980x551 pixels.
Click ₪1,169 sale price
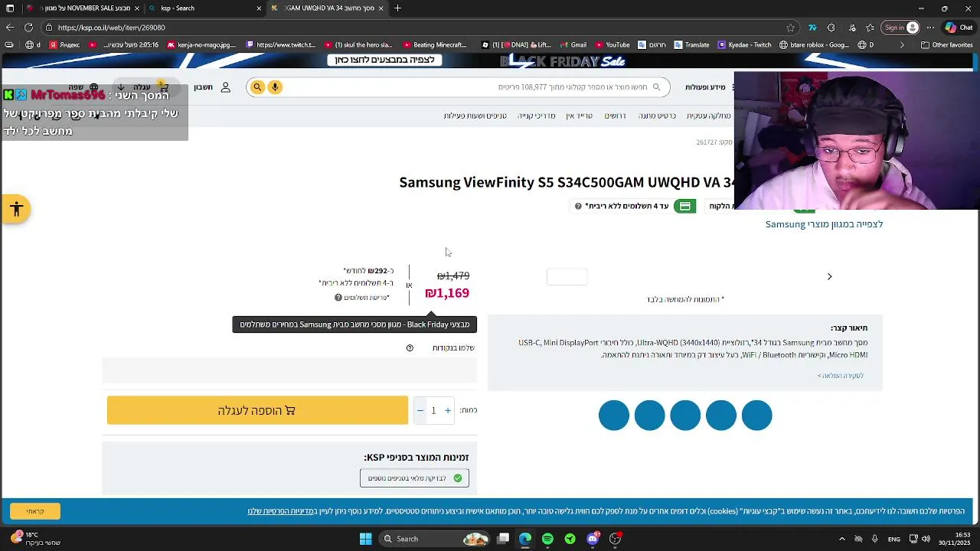447,293
